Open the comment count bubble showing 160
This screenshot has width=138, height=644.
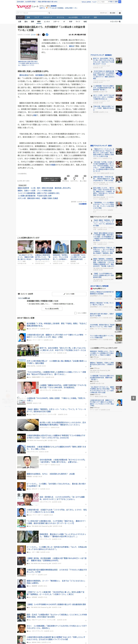tap(33, 35)
